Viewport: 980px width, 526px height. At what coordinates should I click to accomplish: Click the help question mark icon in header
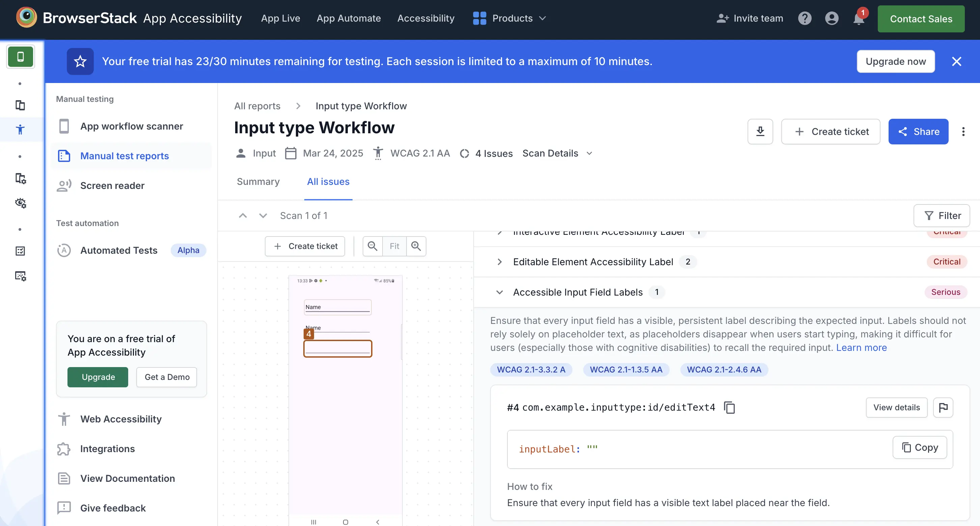[805, 18]
